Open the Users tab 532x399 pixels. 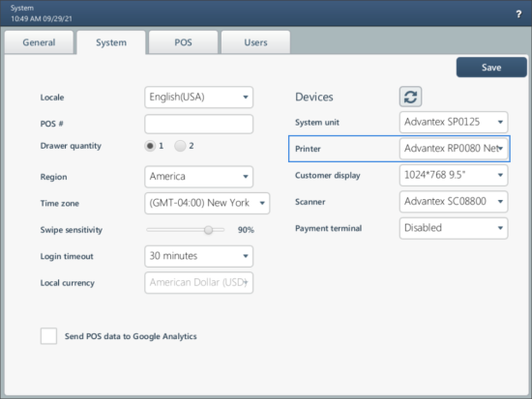click(x=255, y=43)
